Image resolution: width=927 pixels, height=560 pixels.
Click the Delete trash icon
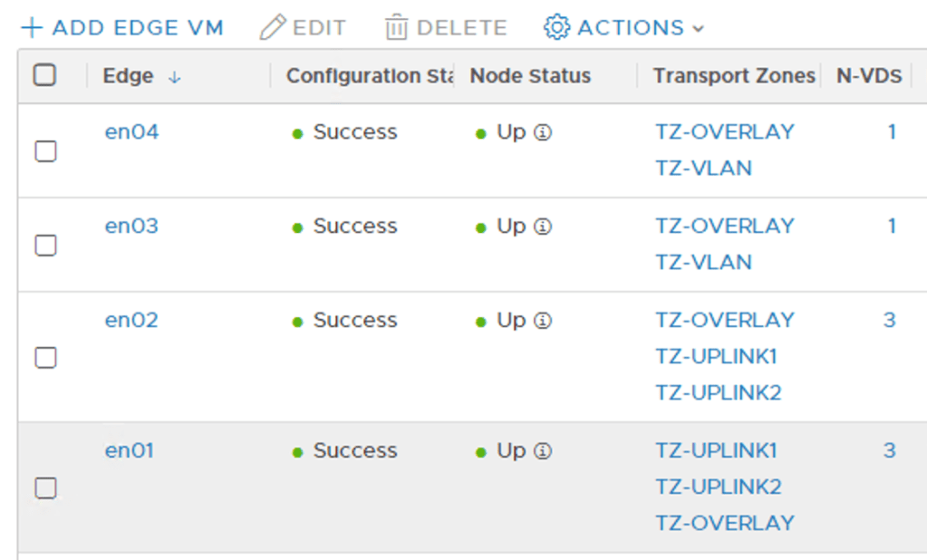pos(396,28)
